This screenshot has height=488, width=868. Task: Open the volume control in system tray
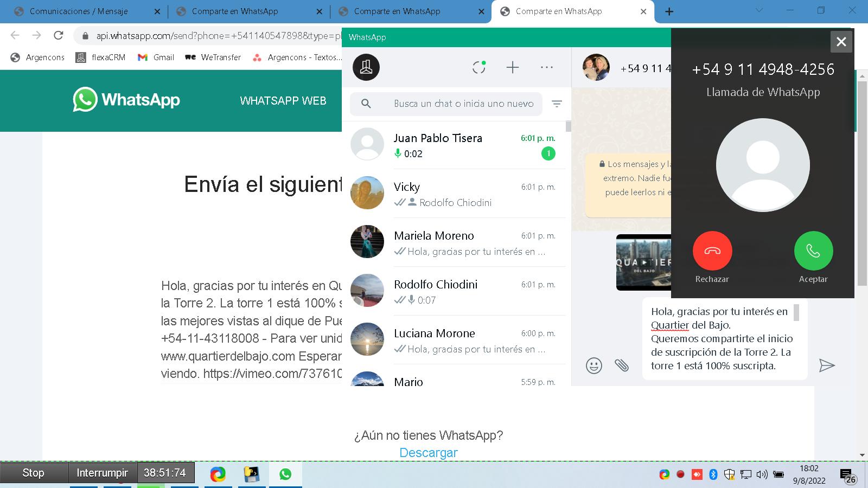[x=762, y=474]
